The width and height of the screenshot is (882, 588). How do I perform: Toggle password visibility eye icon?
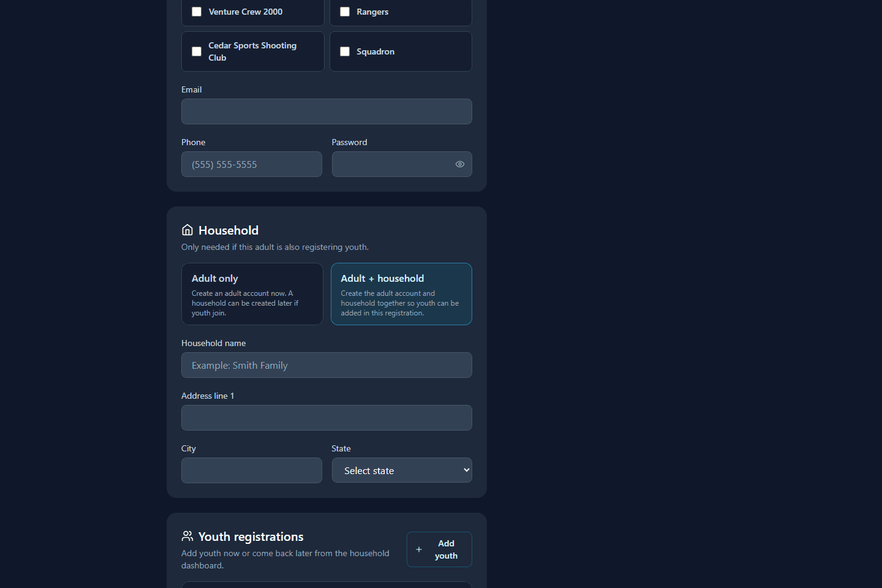click(x=460, y=164)
